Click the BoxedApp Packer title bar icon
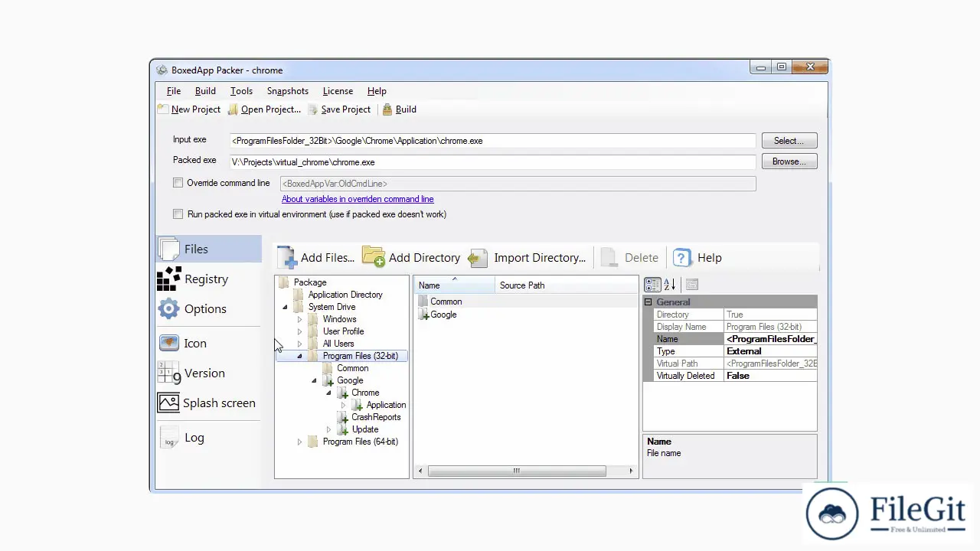This screenshot has width=980, height=551. tap(162, 70)
